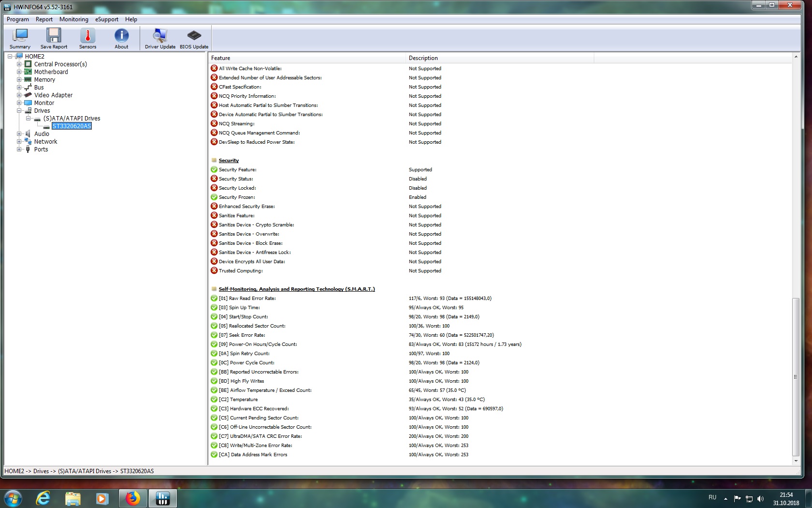Select the Reallocated Sector Count row
The width and height of the screenshot is (812, 508).
pos(500,326)
